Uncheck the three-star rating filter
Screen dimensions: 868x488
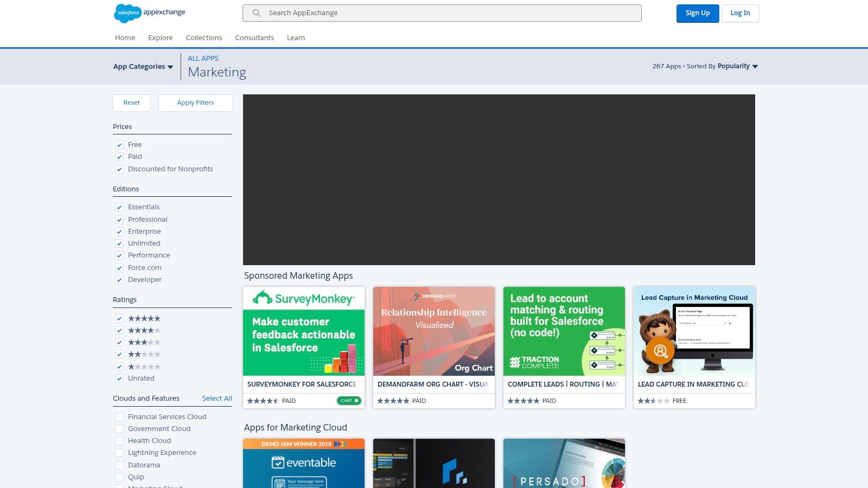pyautogui.click(x=119, y=342)
